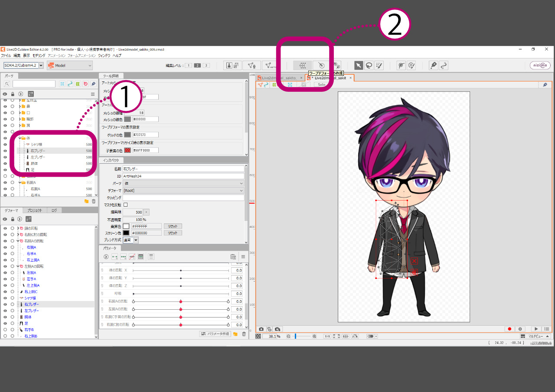
Task: Collapse the 右腕Aの回転 deformer node
Action: click(18, 240)
